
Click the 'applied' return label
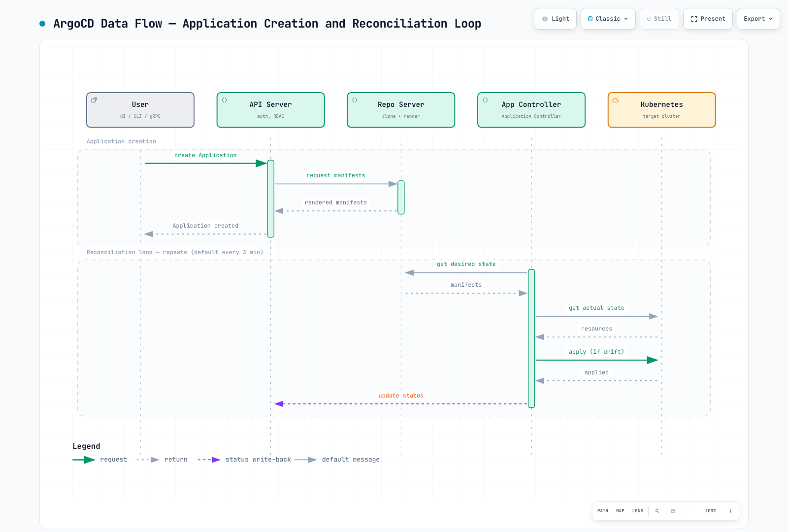point(596,372)
